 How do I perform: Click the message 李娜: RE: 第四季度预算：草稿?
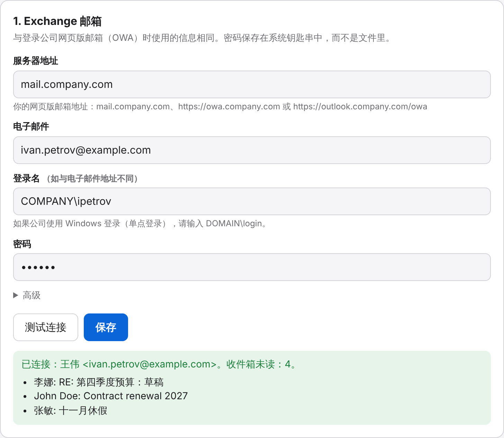click(99, 382)
